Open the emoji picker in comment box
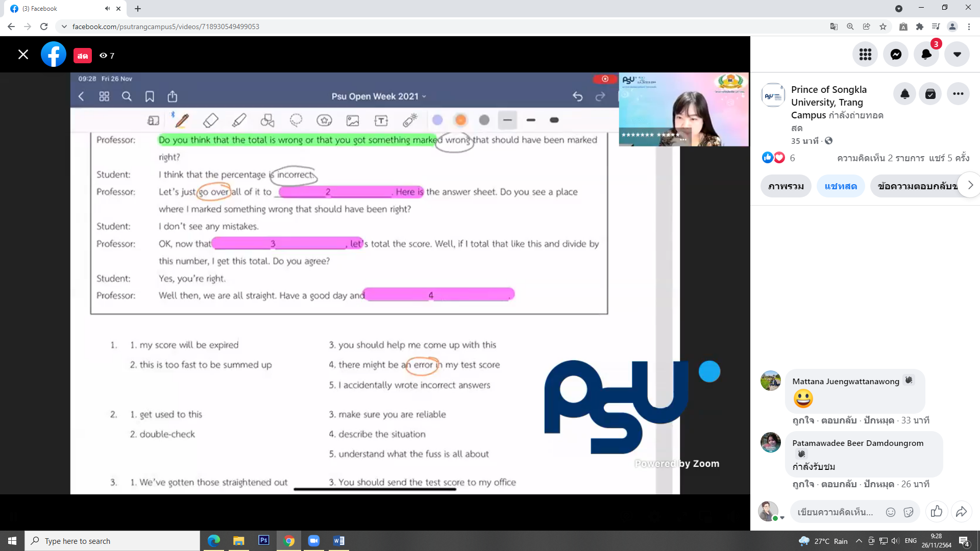Screen dimensions: 980x551 (891, 512)
